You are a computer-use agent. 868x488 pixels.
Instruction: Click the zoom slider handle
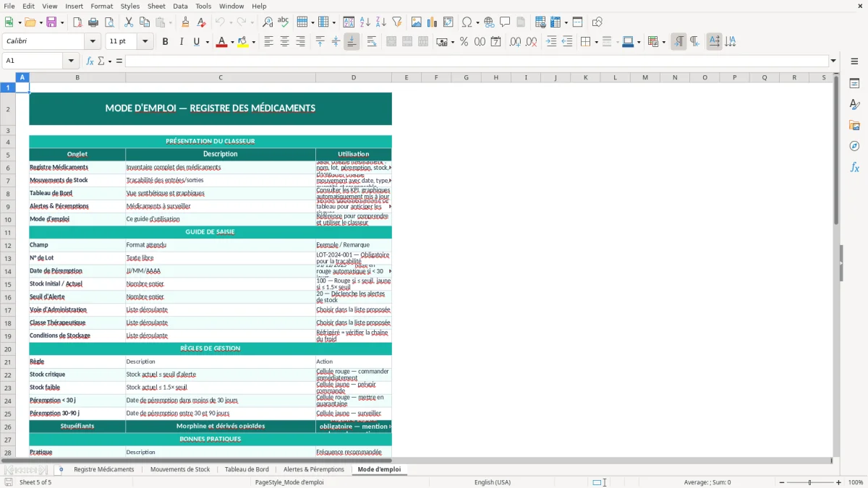click(809, 482)
